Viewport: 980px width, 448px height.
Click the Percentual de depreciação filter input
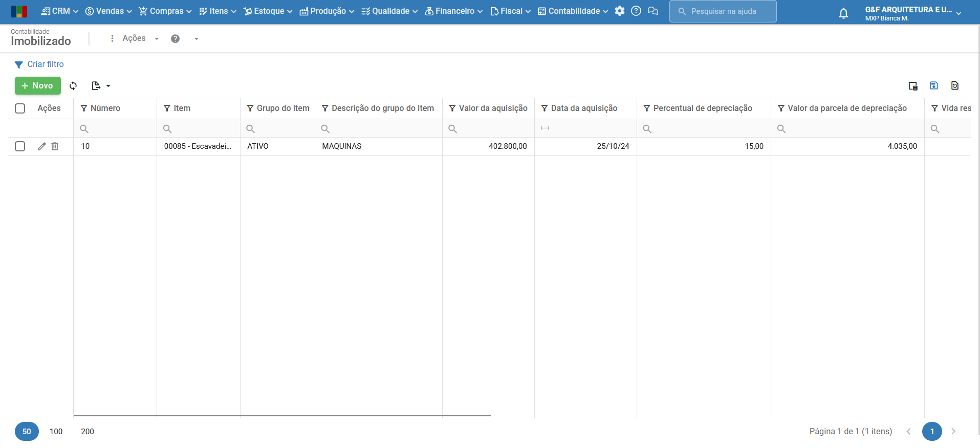click(x=704, y=128)
